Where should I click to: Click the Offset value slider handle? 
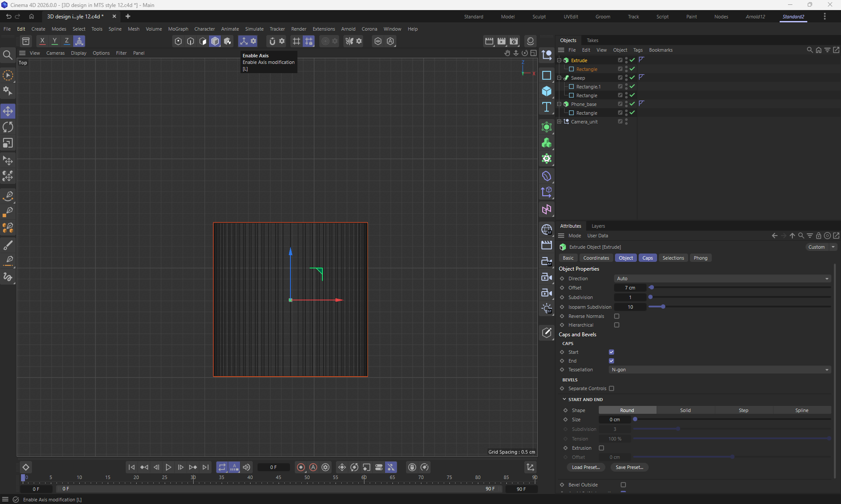[651, 288]
